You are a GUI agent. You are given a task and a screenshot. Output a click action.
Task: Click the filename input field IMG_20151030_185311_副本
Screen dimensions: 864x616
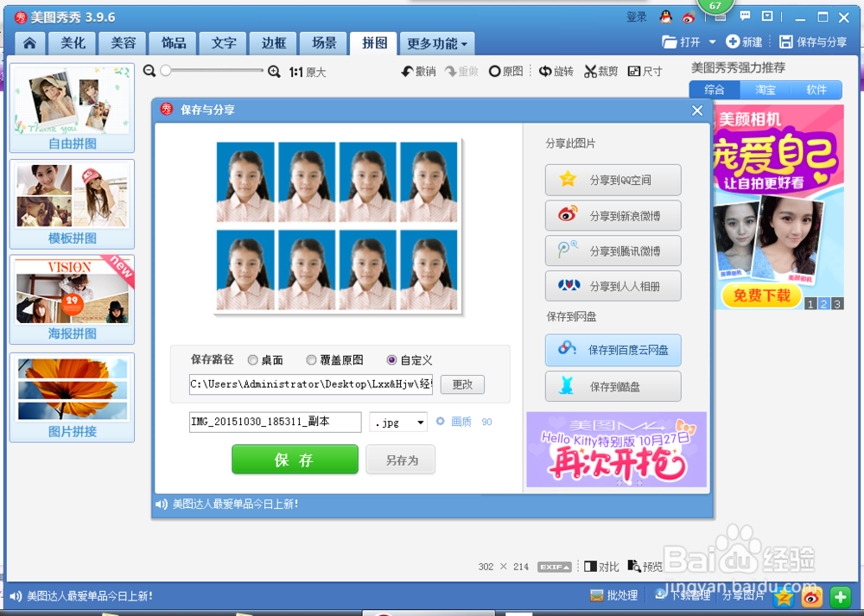point(274,422)
